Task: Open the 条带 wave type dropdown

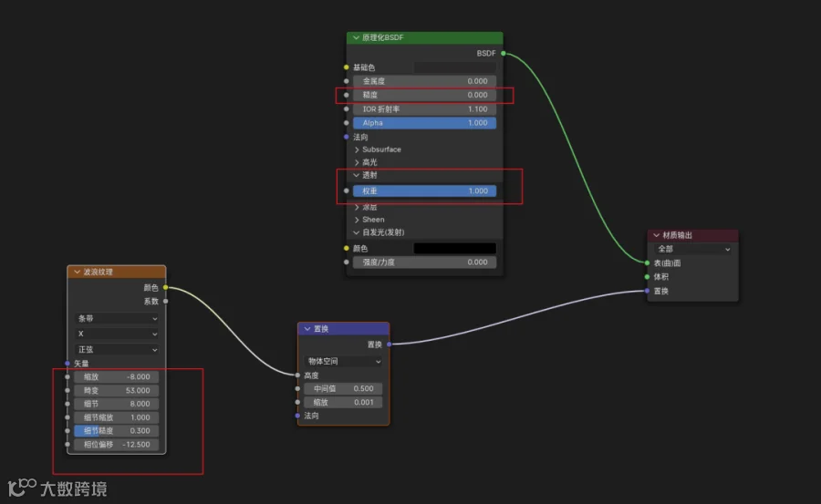Action: coord(117,318)
